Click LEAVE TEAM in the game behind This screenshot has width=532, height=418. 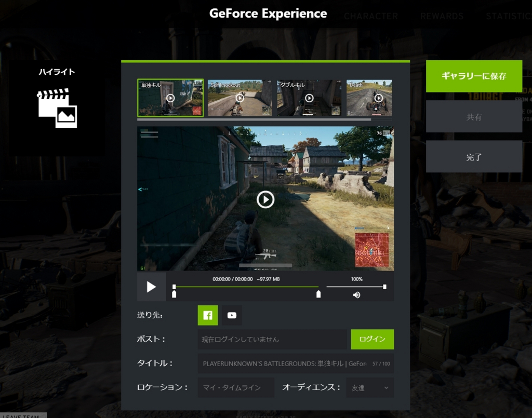coord(21,415)
